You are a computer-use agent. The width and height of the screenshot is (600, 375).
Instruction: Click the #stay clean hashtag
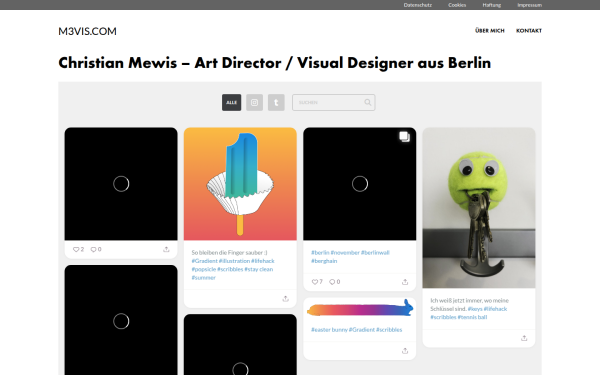pyautogui.click(x=259, y=269)
